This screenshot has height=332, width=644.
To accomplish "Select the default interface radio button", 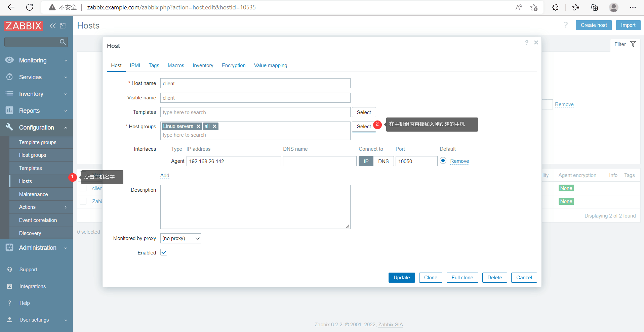I will (443, 161).
